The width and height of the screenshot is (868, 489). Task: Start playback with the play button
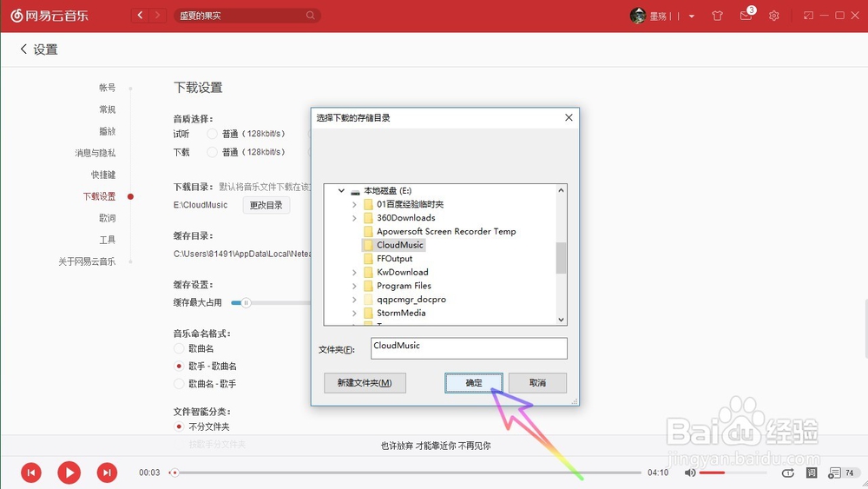pyautogui.click(x=69, y=472)
